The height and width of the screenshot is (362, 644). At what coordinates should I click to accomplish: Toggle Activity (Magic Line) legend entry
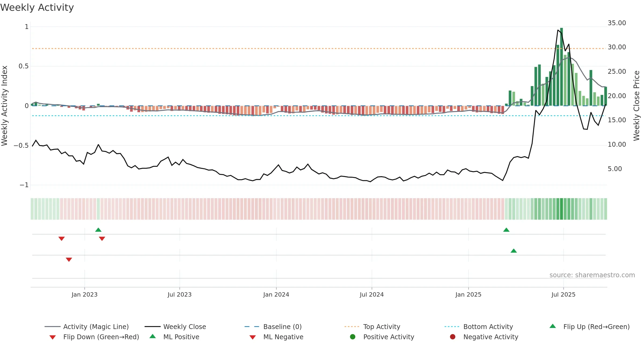(x=87, y=327)
